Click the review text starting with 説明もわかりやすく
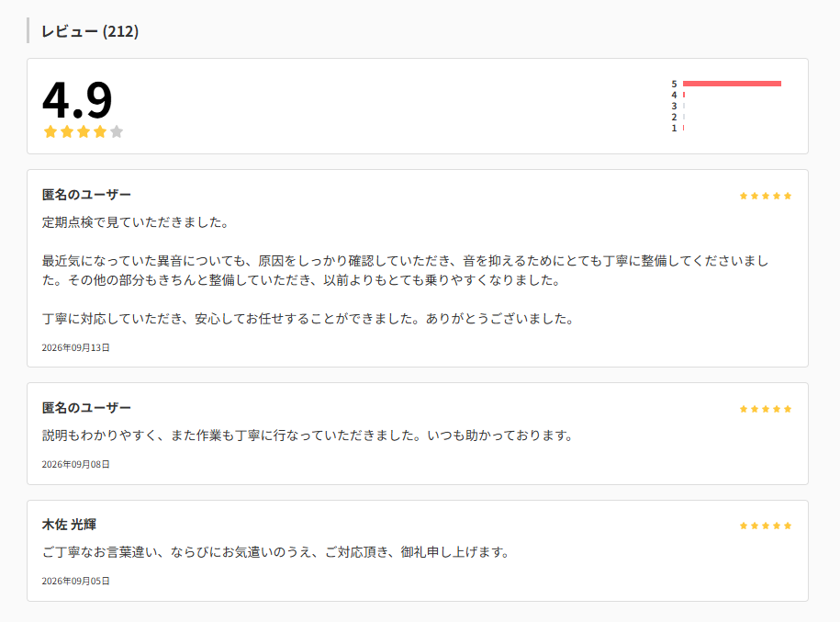This screenshot has height=622, width=840. click(308, 435)
